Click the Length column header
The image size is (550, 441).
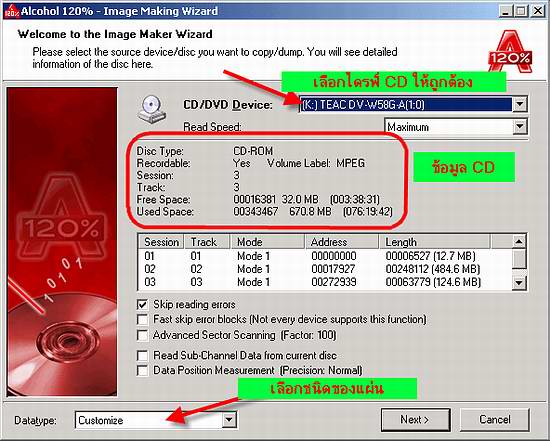point(434,242)
